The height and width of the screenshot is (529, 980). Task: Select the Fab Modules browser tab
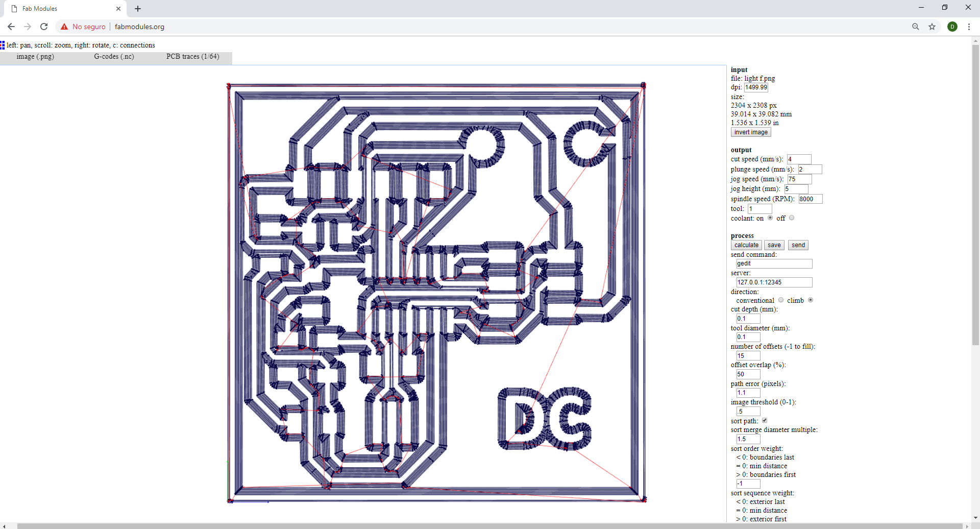65,9
